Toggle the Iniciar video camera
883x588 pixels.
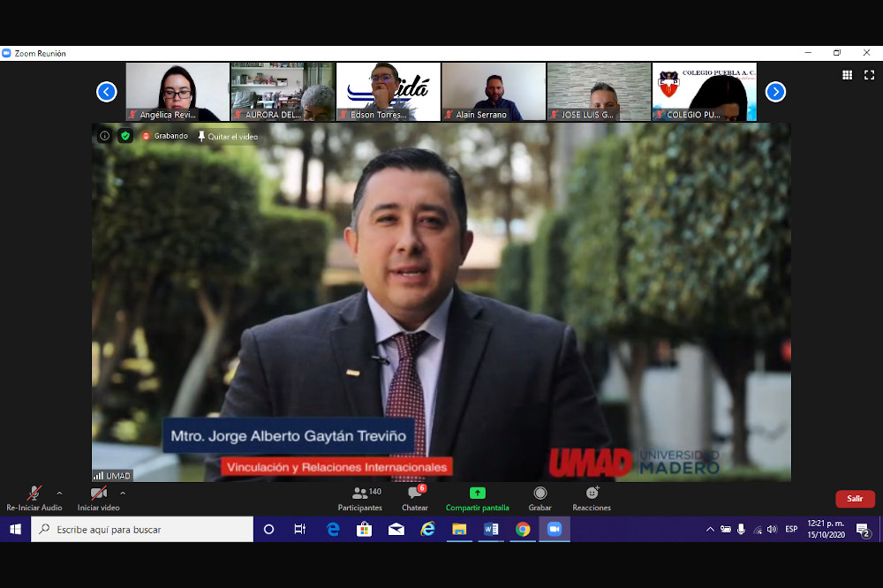point(98,494)
